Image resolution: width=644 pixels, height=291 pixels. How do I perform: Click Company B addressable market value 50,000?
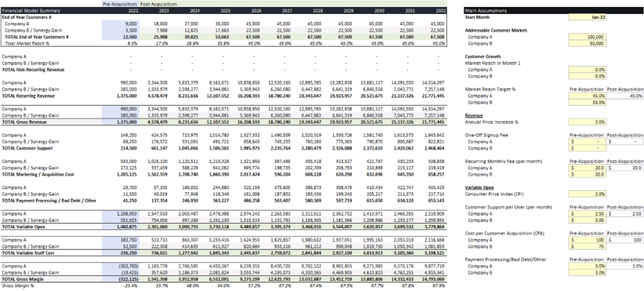tap(588, 43)
